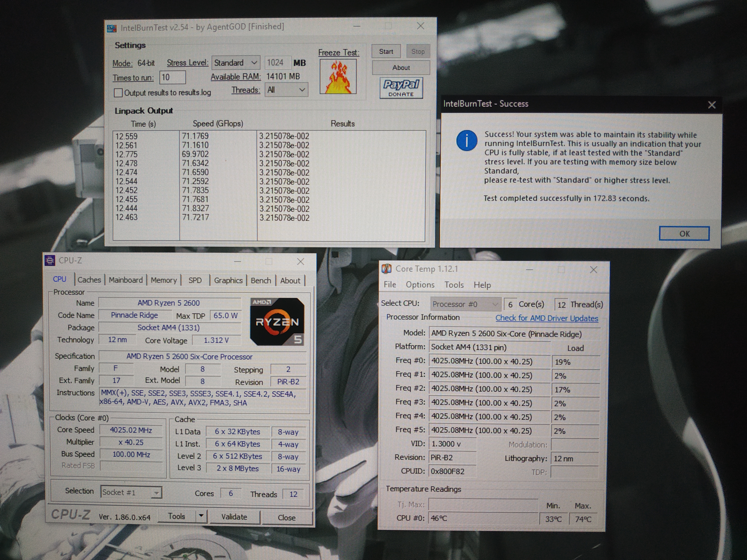This screenshot has height=560, width=747.
Task: Click the Freq #0 frequency value
Action: [x=490, y=361]
